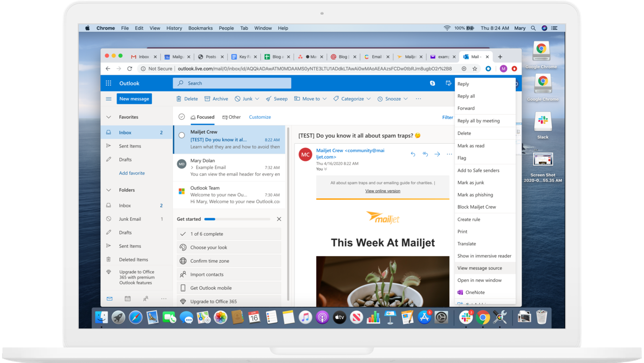Choose Show in immersive reader
This screenshot has height=363, width=644.
click(485, 256)
